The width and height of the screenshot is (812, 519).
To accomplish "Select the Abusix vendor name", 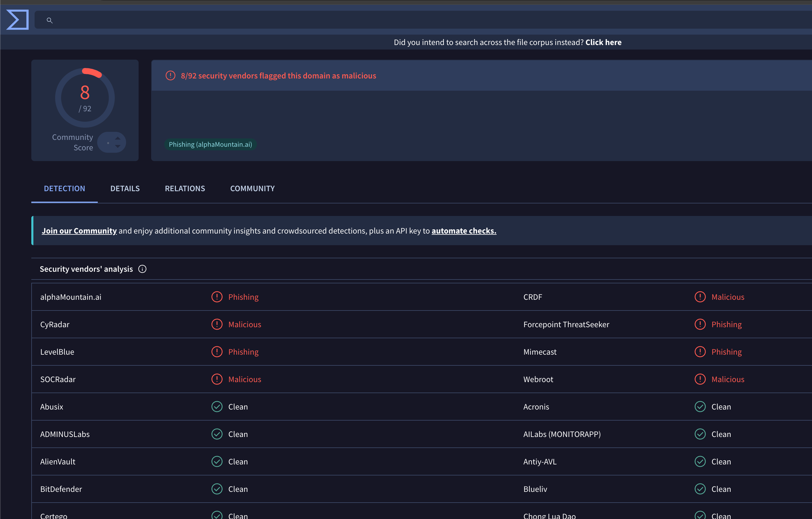I will pos(52,407).
